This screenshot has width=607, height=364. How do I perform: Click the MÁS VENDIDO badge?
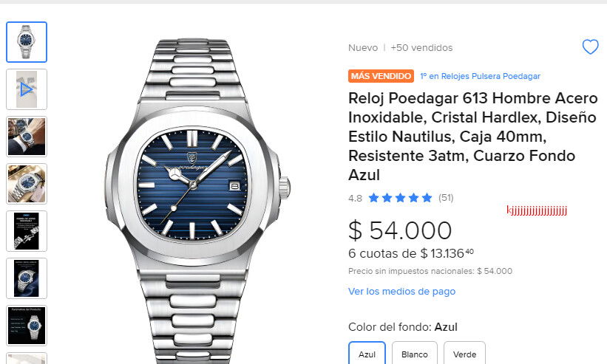tap(381, 76)
